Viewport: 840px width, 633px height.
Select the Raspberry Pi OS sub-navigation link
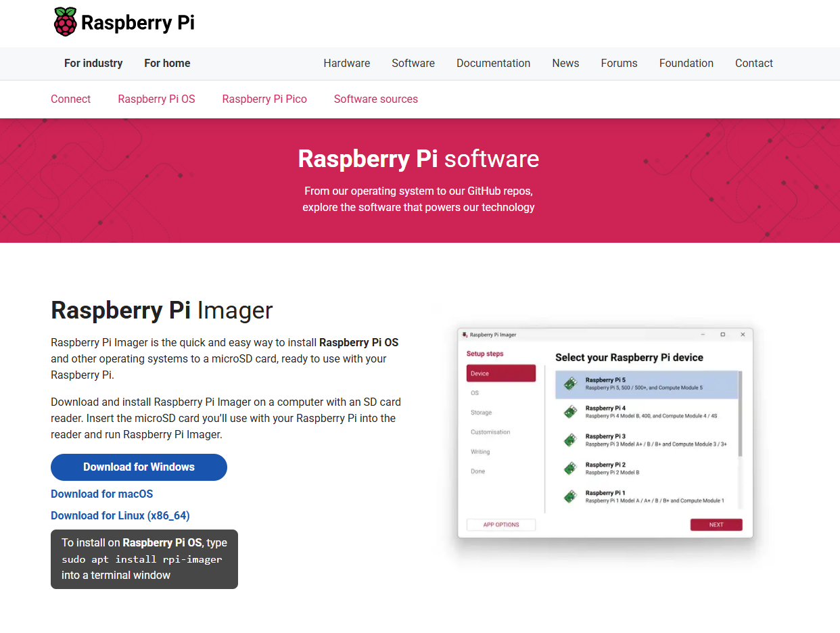[x=156, y=99]
